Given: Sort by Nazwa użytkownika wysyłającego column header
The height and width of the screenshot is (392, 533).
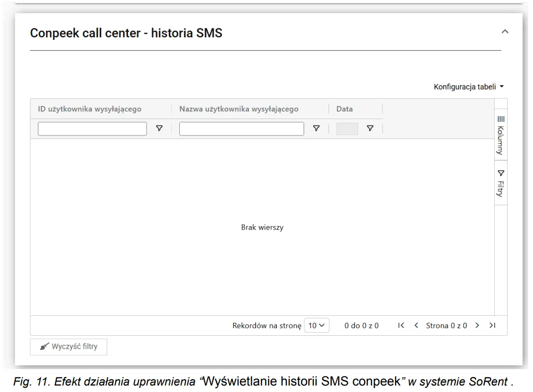Looking at the screenshot, I should coord(239,109).
